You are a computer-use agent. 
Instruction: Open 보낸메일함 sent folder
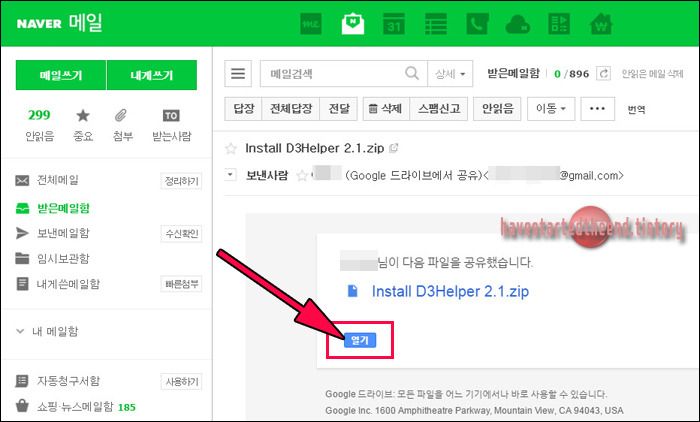[x=63, y=233]
